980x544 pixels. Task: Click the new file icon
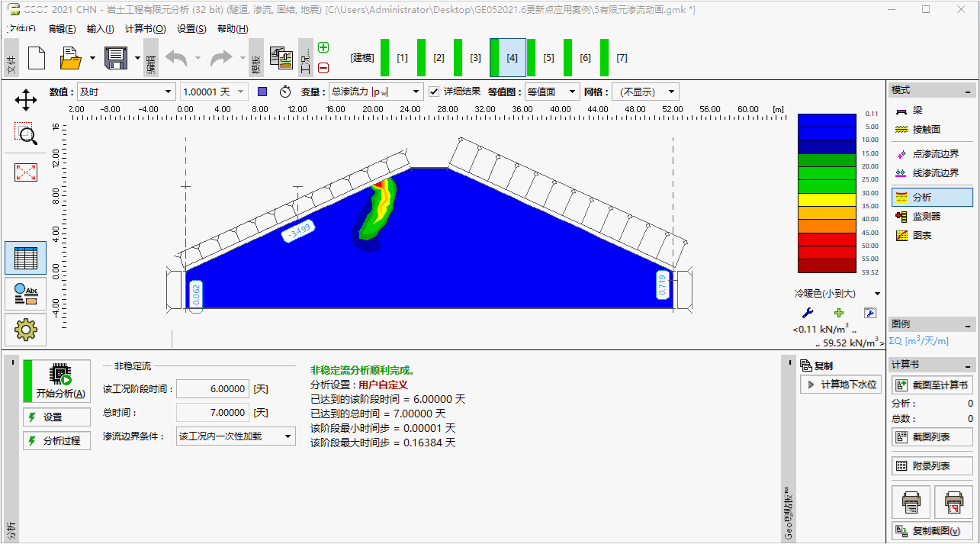37,58
